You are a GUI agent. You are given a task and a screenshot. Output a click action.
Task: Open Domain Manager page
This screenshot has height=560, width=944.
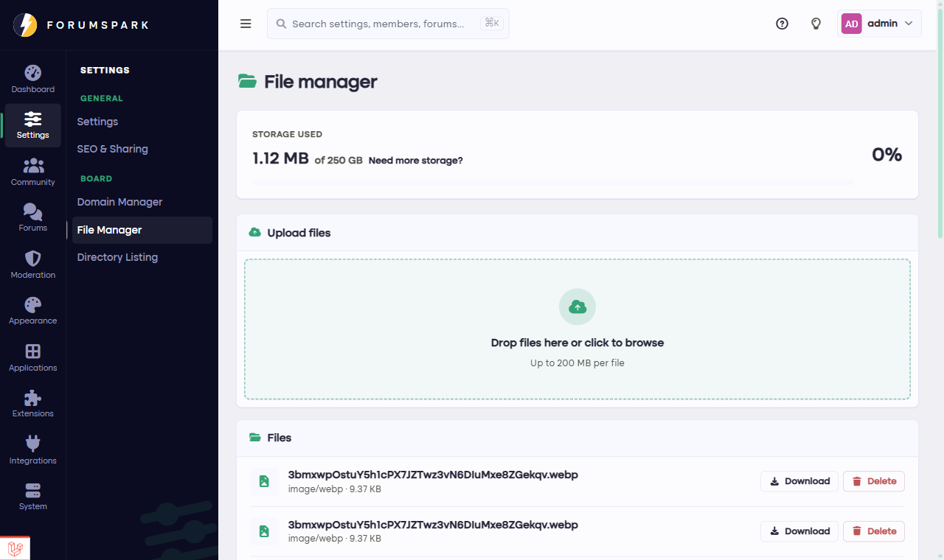[x=119, y=202]
